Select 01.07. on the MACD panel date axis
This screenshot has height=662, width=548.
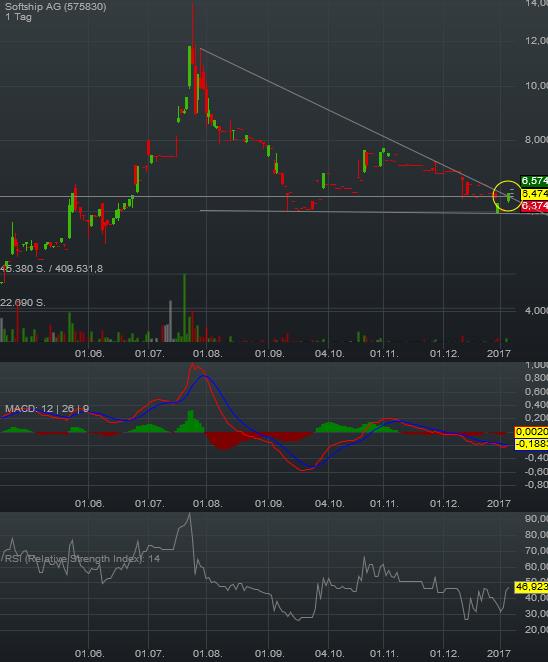click(149, 504)
